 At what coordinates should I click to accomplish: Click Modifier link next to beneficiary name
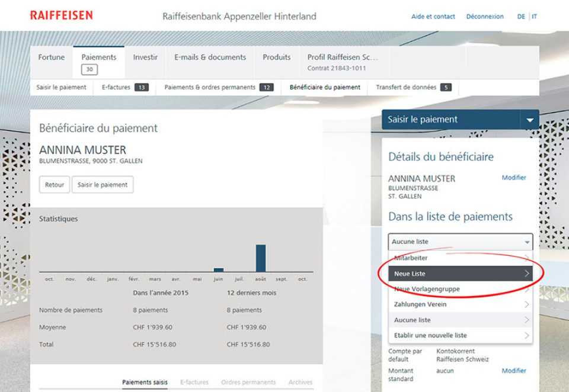coord(513,178)
